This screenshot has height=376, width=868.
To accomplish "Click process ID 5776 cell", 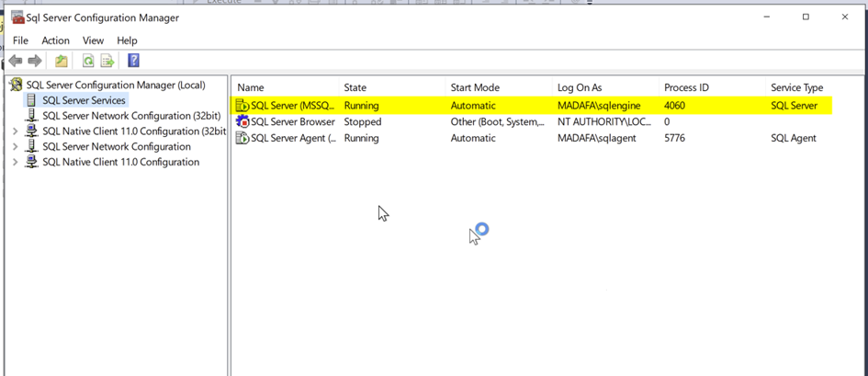I will pyautogui.click(x=674, y=139).
